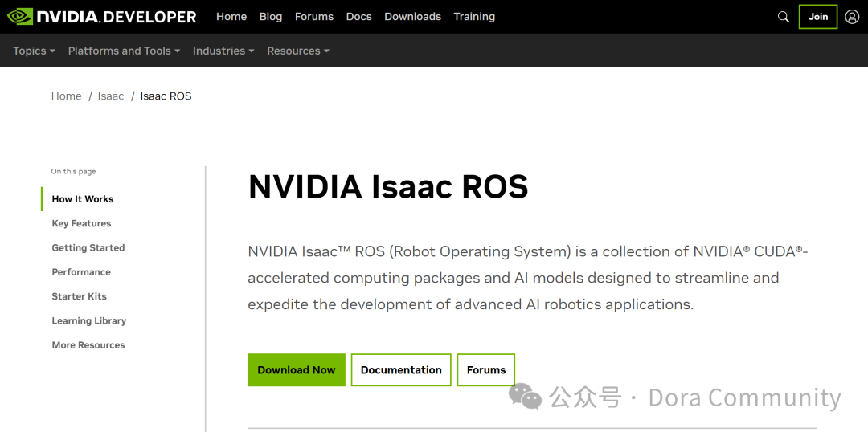Click the Home breadcrumb link
The width and height of the screenshot is (868, 432).
(x=67, y=96)
